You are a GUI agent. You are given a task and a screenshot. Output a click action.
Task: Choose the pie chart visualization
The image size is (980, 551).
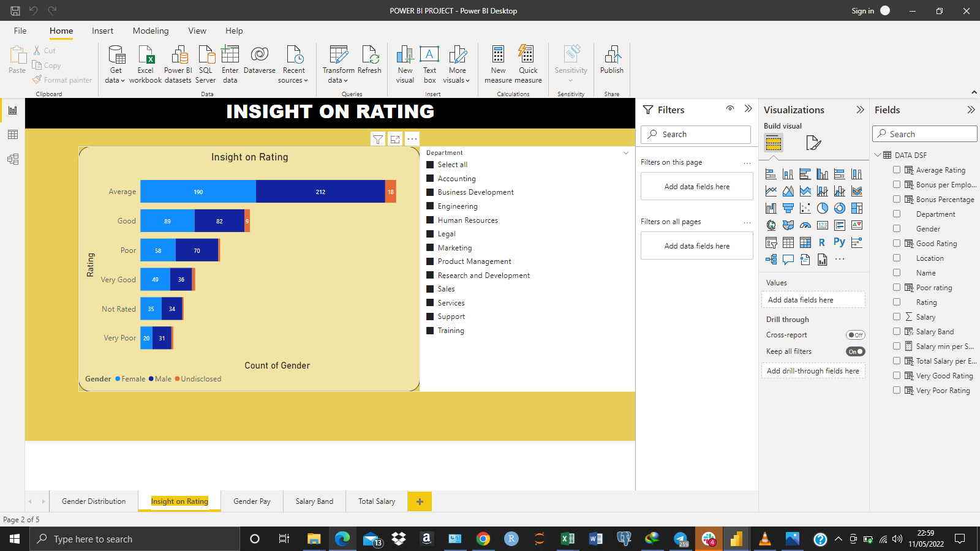coord(823,208)
